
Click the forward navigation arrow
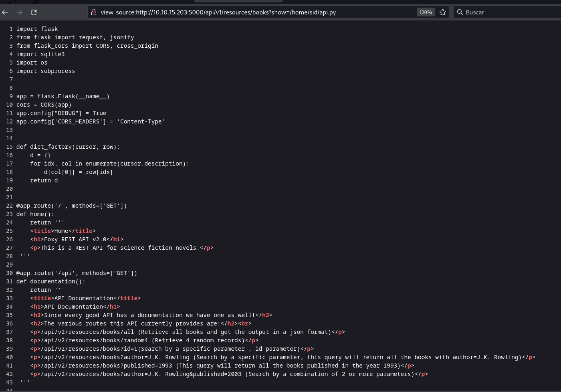tap(19, 12)
